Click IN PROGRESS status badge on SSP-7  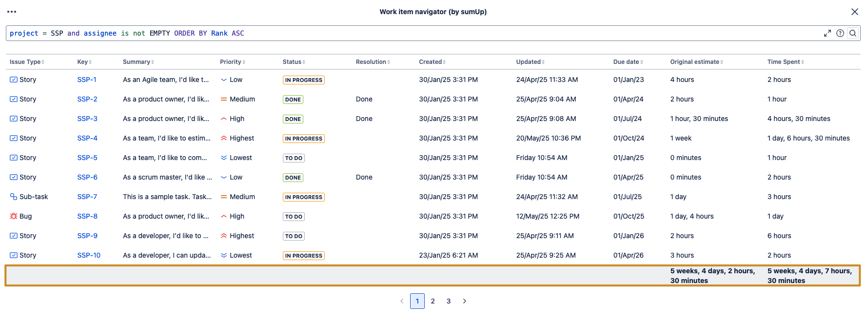pos(303,197)
